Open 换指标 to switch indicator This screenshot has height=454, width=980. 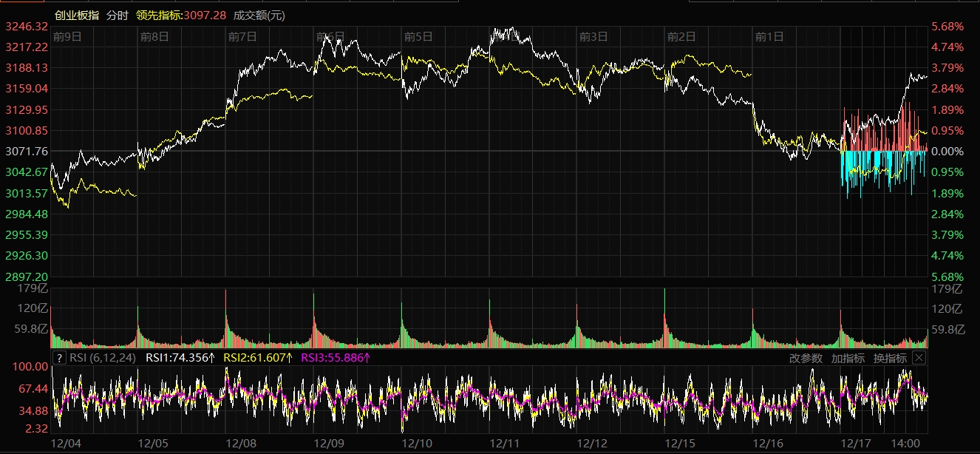(x=890, y=358)
